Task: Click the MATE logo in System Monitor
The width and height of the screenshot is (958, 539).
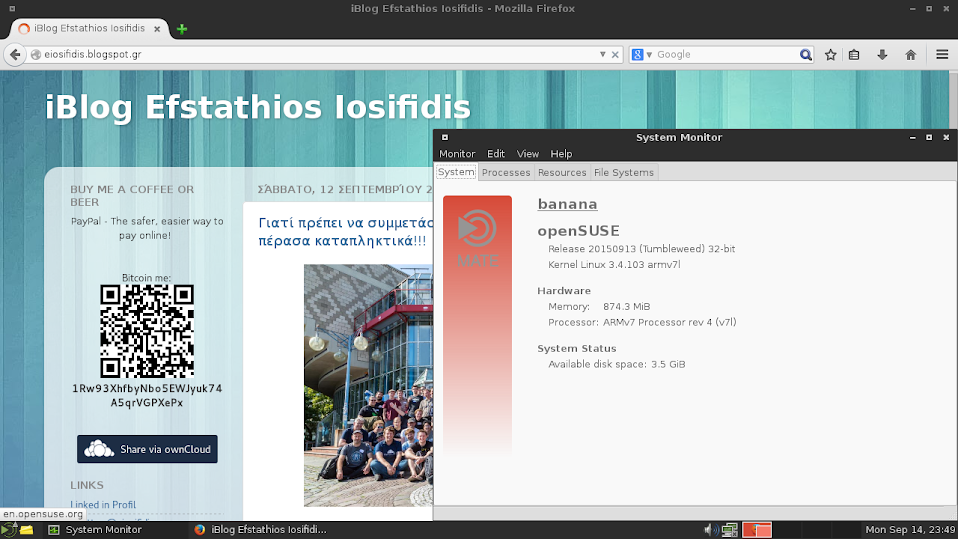Action: (x=477, y=238)
